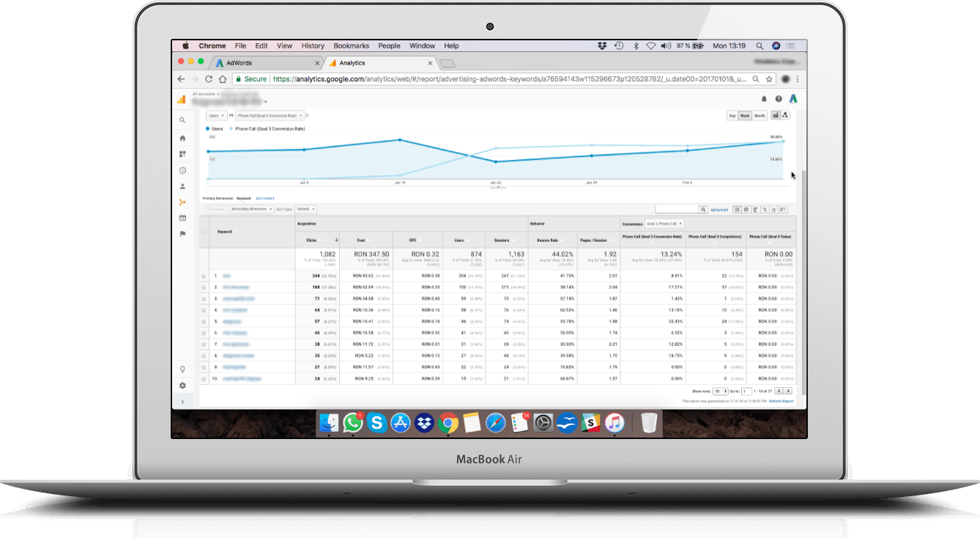
Task: Open Dropbox from the Dock
Action: (424, 422)
